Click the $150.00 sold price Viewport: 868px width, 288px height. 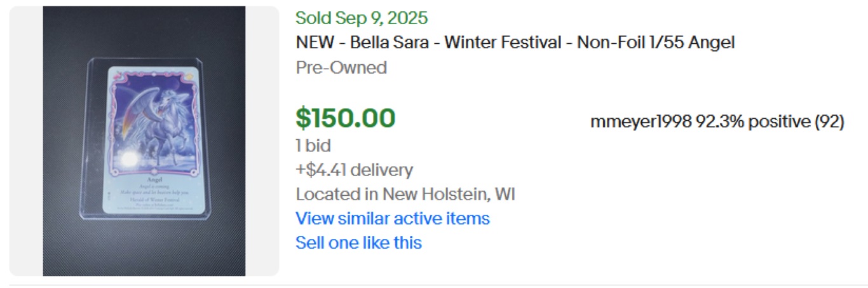tap(345, 118)
